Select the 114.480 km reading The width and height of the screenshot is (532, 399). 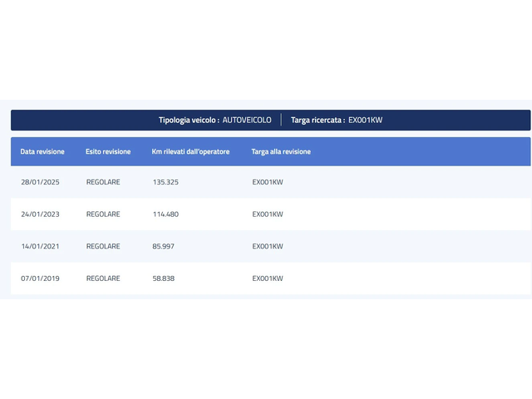click(x=165, y=214)
